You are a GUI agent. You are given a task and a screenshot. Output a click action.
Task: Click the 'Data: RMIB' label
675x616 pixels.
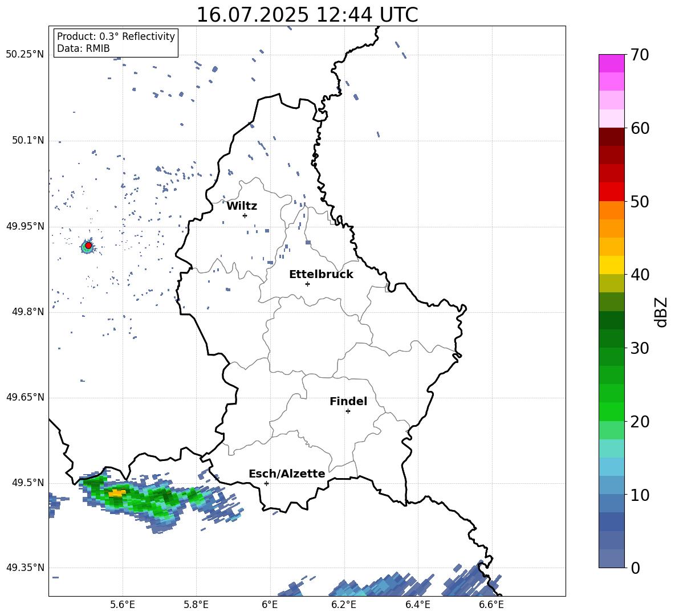tap(83, 48)
